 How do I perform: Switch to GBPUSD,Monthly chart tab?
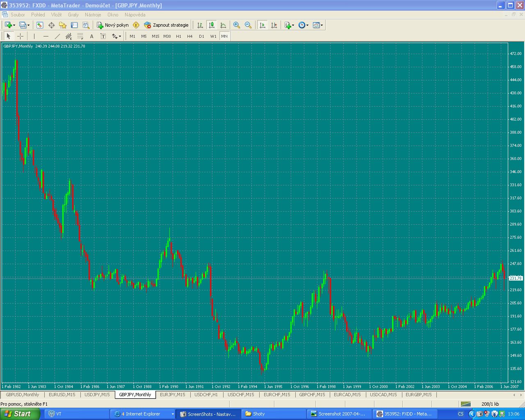[x=23, y=395]
